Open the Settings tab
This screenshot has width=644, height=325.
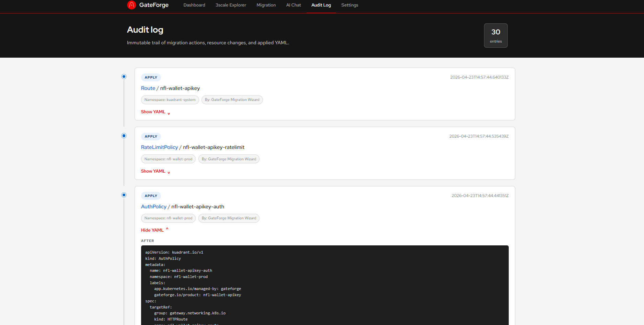(x=349, y=5)
